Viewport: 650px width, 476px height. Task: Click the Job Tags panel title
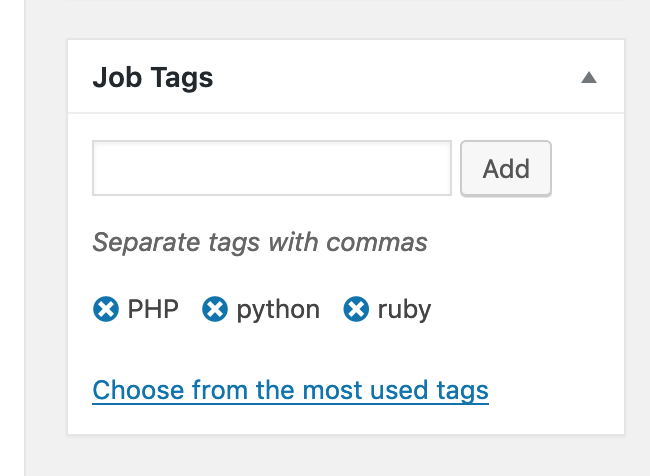click(x=153, y=78)
